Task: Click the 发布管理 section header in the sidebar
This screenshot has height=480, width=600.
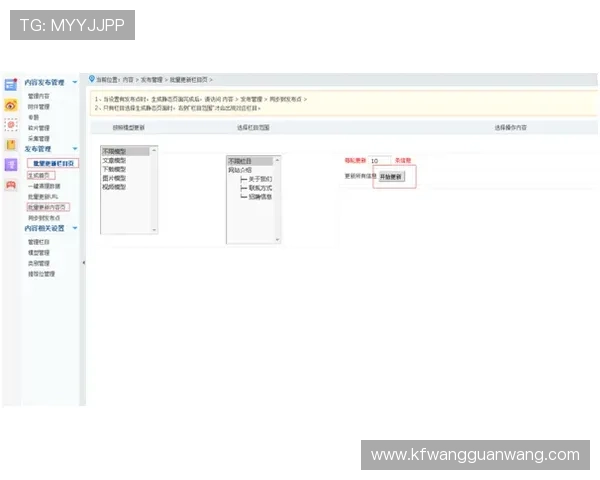Action: (x=38, y=149)
